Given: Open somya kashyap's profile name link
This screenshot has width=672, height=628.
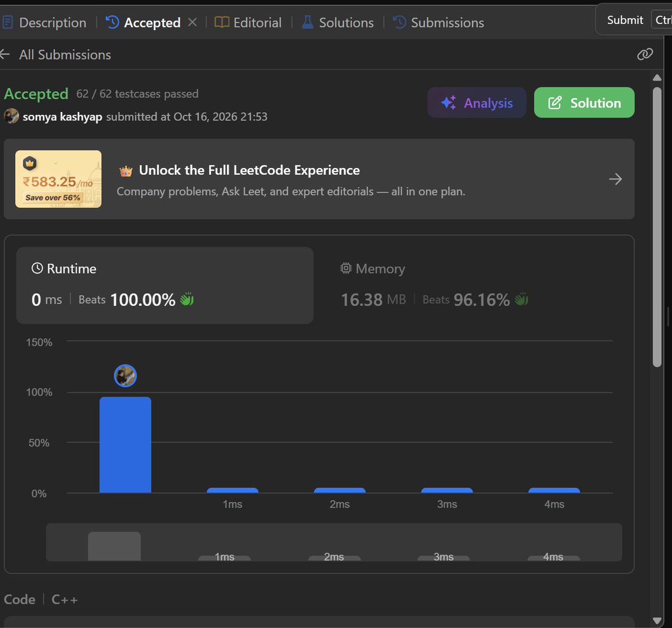Looking at the screenshot, I should click(x=62, y=117).
